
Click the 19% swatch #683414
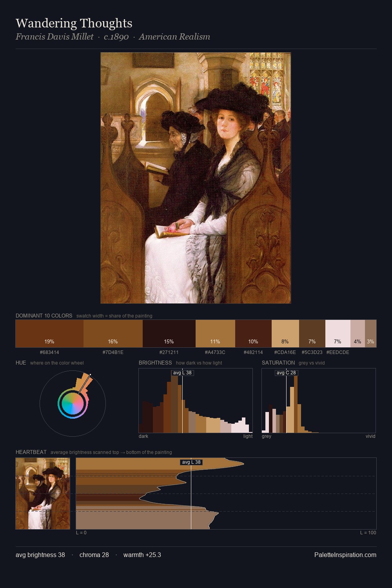coord(49,334)
